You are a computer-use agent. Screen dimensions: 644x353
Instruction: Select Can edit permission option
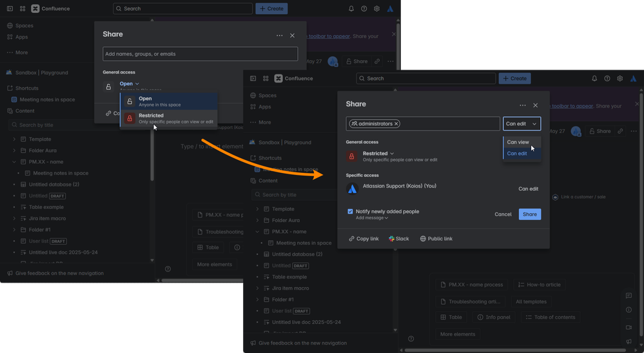(x=522, y=154)
